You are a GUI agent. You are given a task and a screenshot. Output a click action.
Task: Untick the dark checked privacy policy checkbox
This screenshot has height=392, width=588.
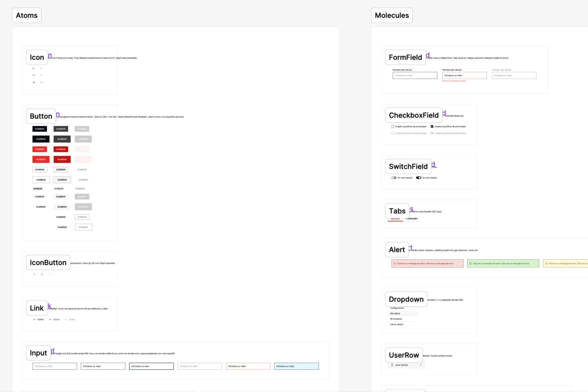(x=432, y=127)
